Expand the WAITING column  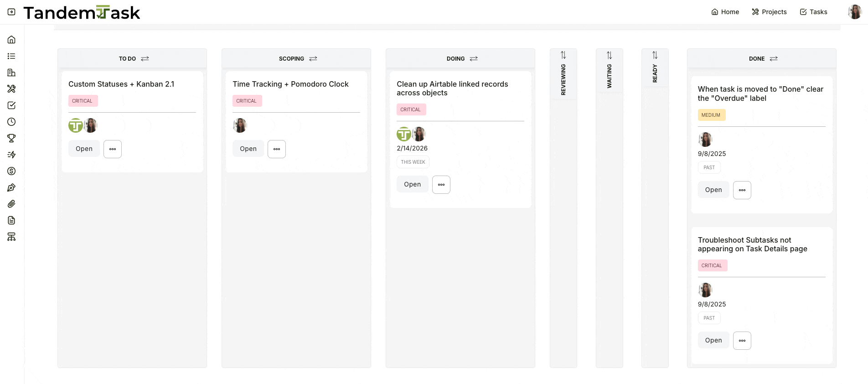610,55
